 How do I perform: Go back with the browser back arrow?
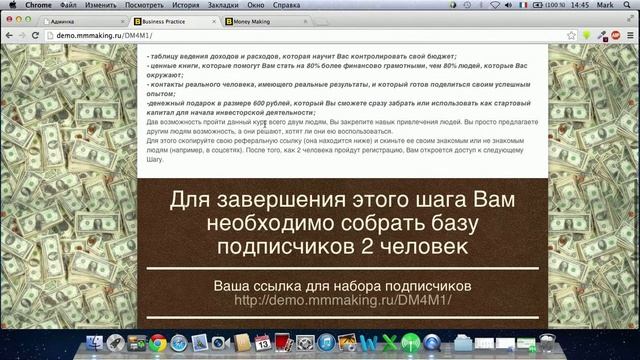(9, 36)
